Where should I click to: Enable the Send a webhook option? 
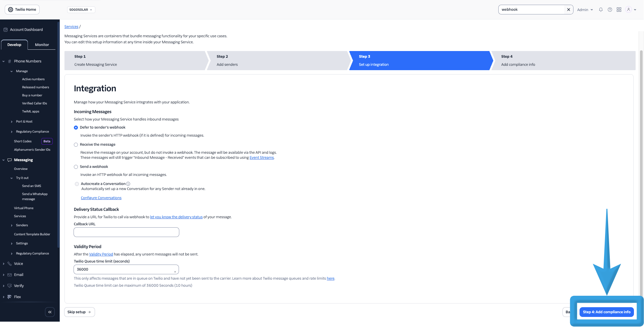pos(76,167)
